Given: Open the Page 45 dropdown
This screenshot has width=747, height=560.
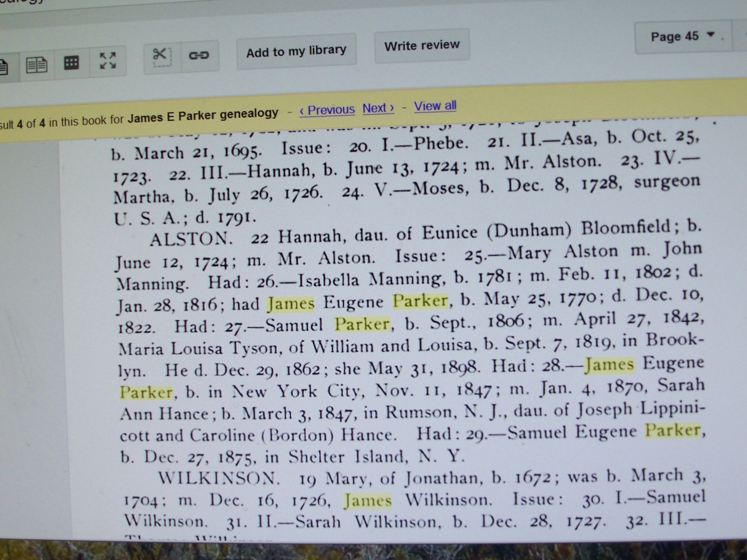Looking at the screenshot, I should coord(675,36).
